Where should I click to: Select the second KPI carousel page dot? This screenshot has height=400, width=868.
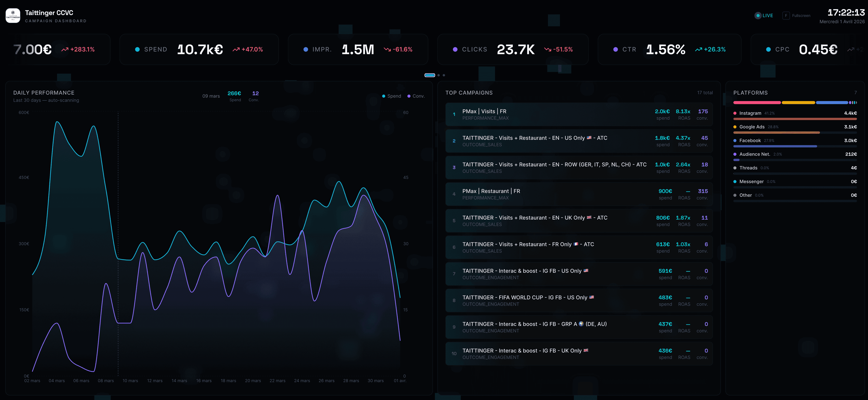click(438, 75)
